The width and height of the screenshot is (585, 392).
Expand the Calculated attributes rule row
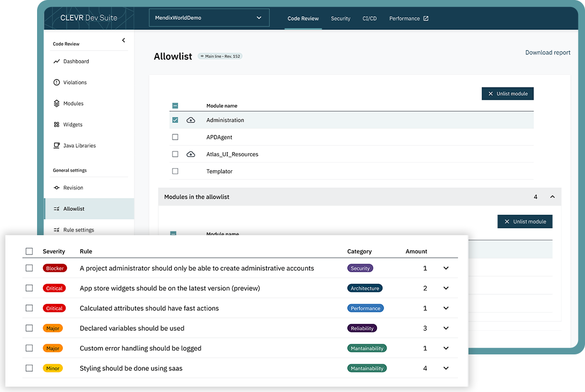446,308
